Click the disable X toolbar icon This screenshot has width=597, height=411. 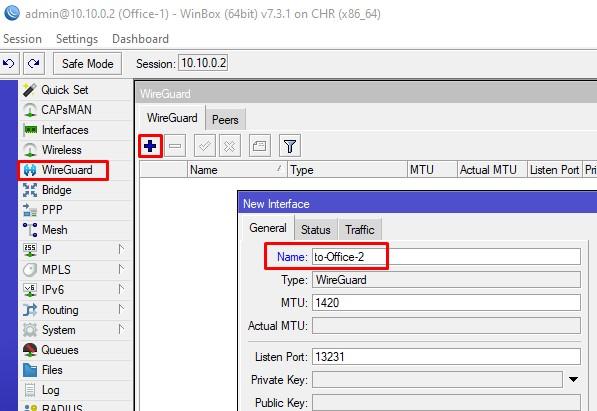pos(230,146)
